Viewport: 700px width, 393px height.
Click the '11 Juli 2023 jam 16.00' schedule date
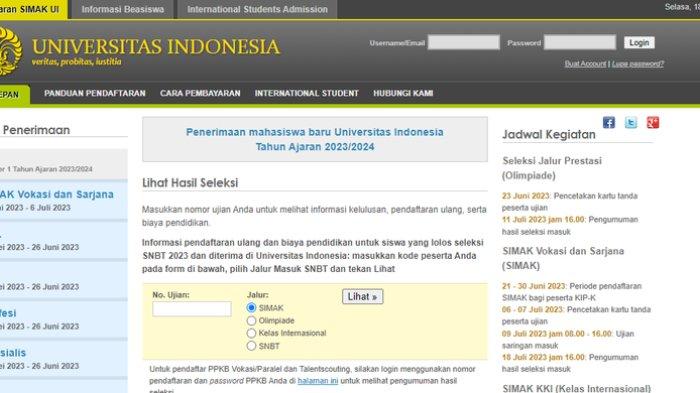tap(543, 220)
